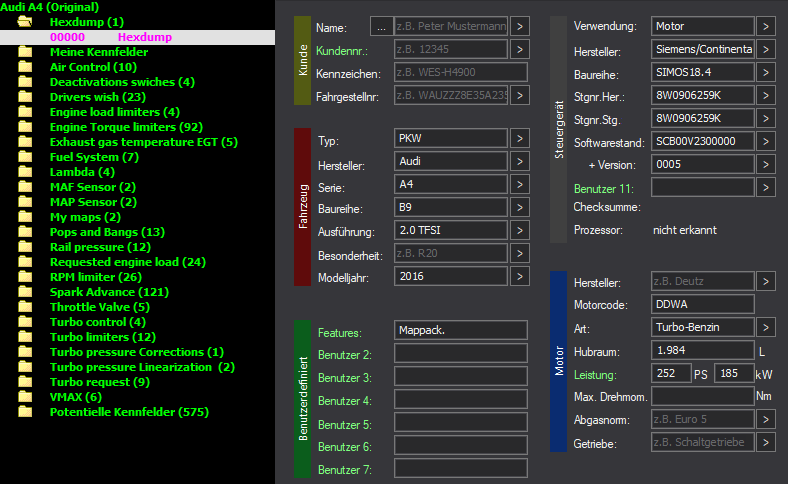Viewport: 788px width, 484px height.
Task: Select the 00000 Hexdump tree row
Action: click(x=137, y=37)
